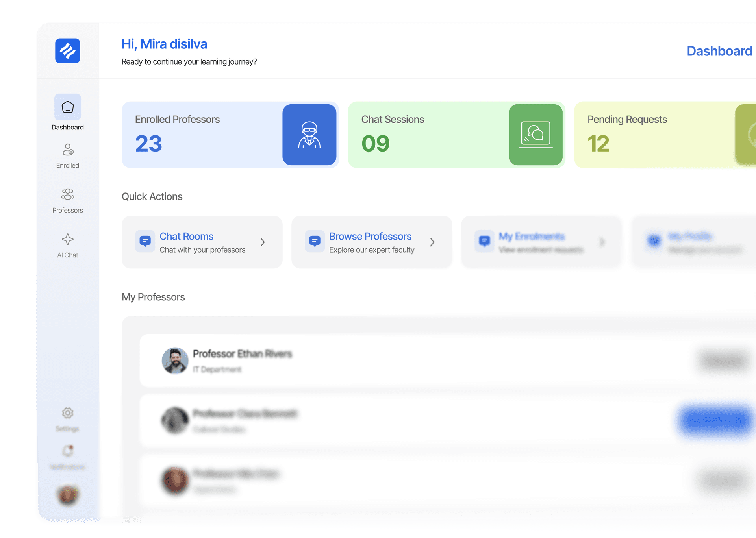
Task: Click the Chat Sessions count 09
Action: pyautogui.click(x=376, y=143)
